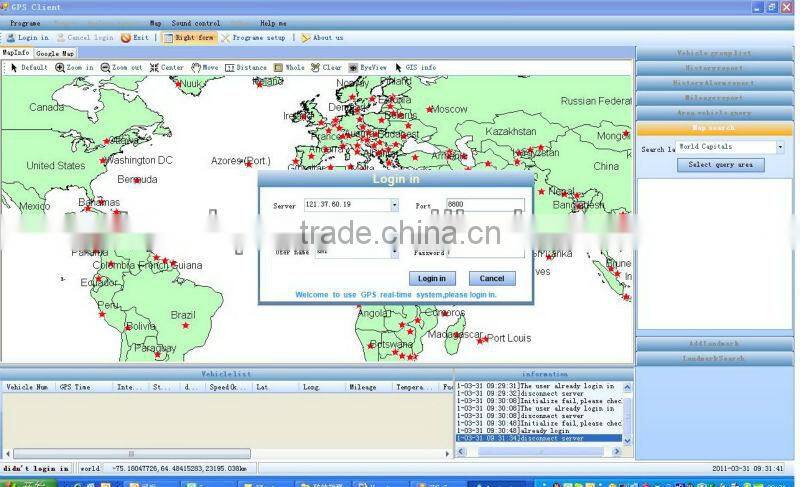Click the Whole map view tool
The width and height of the screenshot is (800, 487).
(289, 67)
